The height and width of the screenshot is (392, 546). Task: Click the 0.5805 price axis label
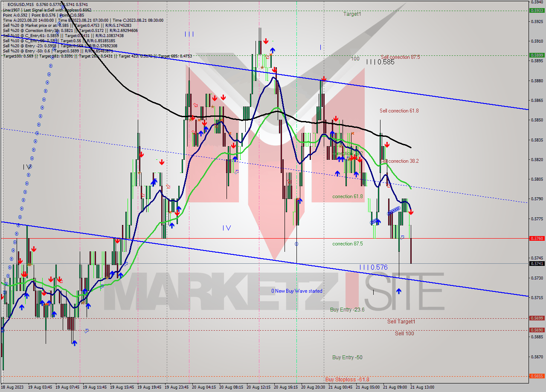537,179
